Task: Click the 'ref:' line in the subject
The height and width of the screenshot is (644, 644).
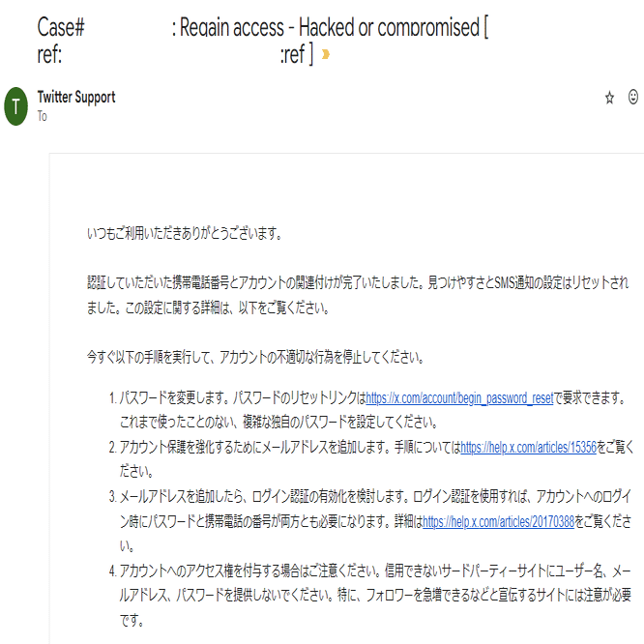Action: tap(50, 55)
